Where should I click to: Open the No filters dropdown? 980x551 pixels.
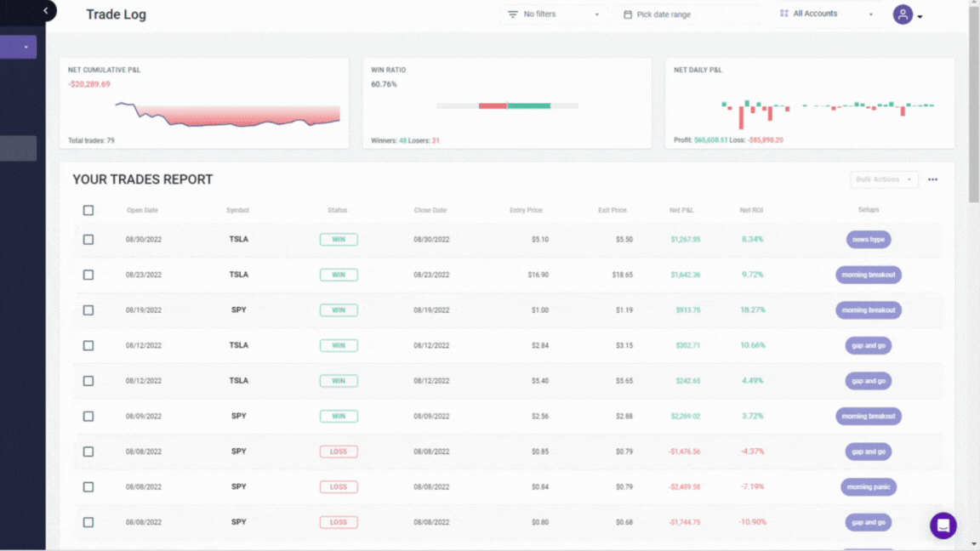(553, 14)
